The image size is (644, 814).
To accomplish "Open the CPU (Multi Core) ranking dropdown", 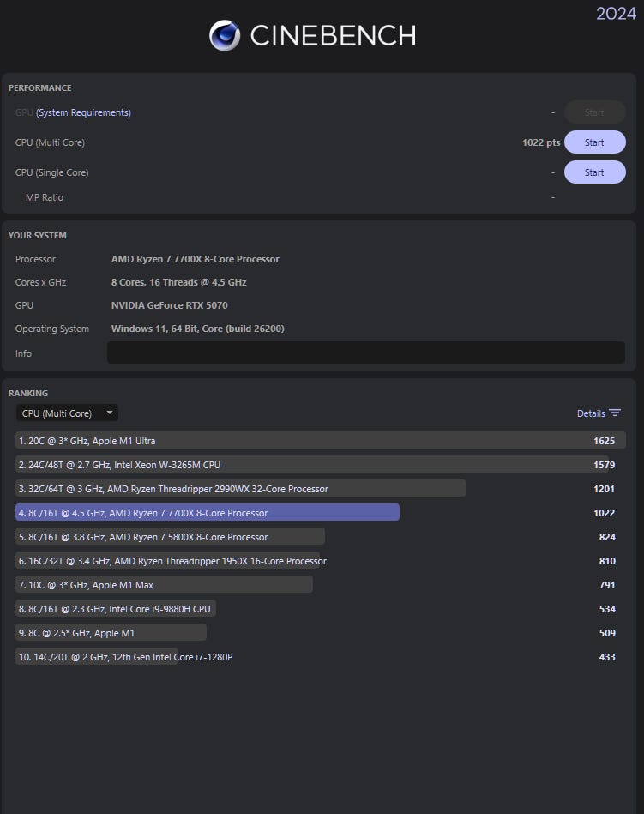I will tap(66, 413).
